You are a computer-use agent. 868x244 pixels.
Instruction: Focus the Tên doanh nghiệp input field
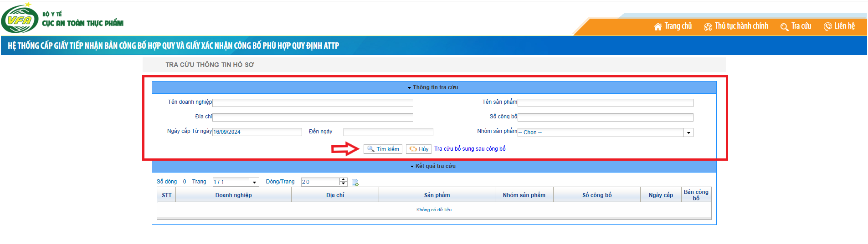coord(313,103)
